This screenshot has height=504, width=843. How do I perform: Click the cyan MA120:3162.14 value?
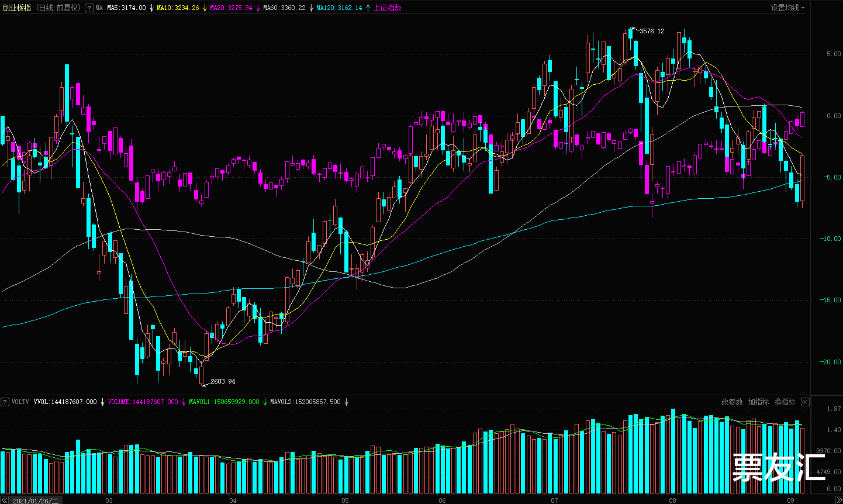[x=339, y=8]
